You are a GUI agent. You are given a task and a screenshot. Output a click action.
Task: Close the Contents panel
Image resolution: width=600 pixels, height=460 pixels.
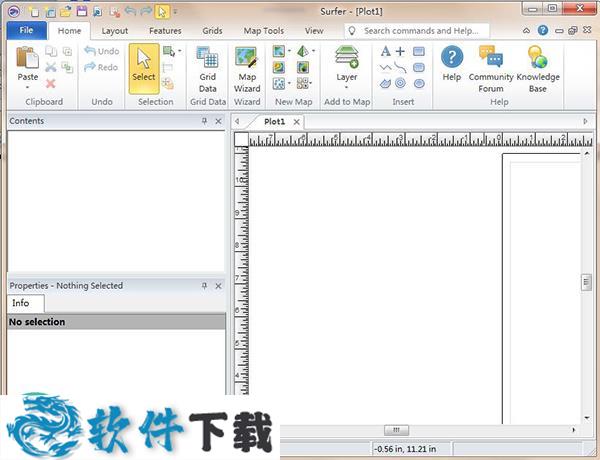218,121
